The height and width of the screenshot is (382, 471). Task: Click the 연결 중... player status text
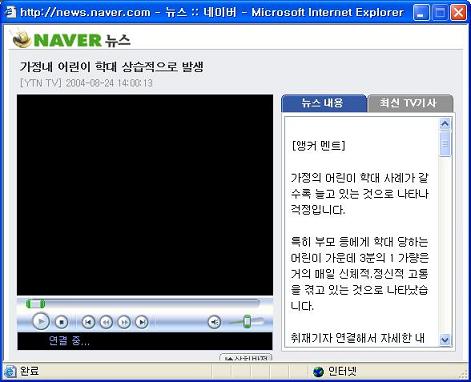point(69,341)
